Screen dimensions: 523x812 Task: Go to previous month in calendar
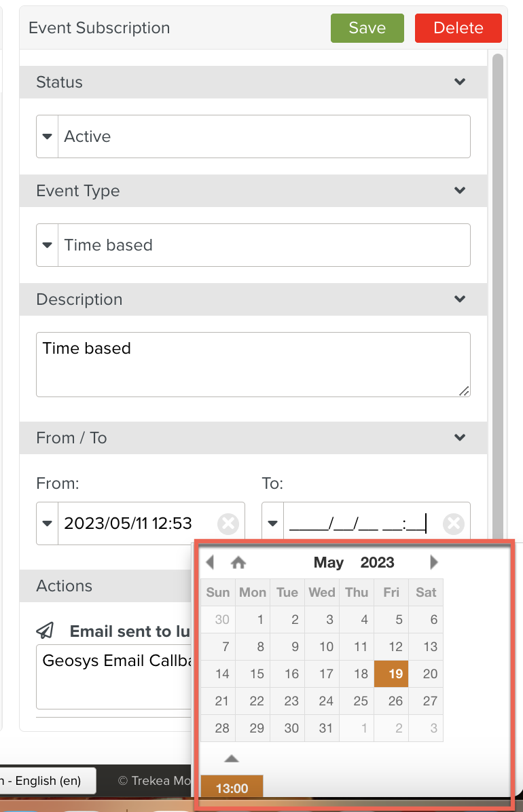point(210,562)
